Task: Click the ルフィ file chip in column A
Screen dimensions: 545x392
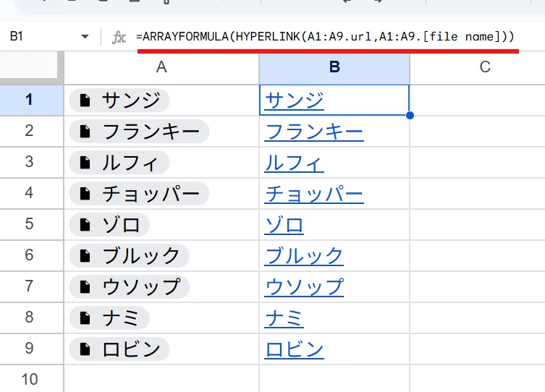Action: [119, 163]
